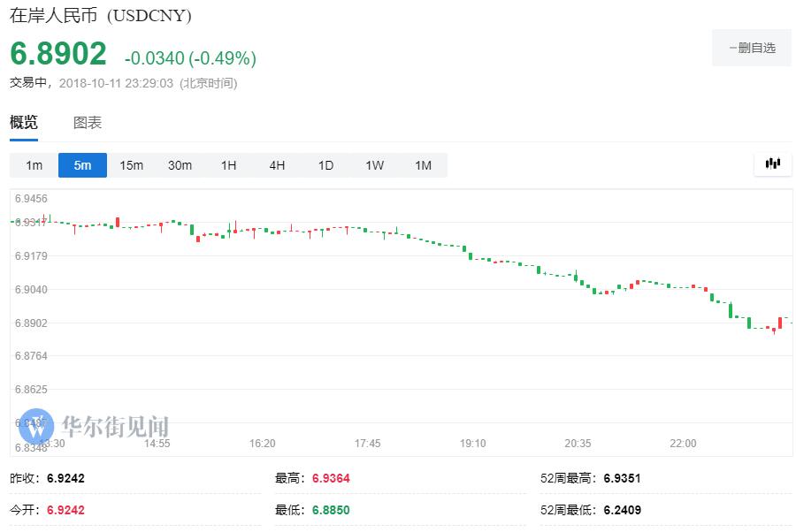Click the 20:35 time axis label
Viewport: 796px width, 532px height.
(x=578, y=444)
